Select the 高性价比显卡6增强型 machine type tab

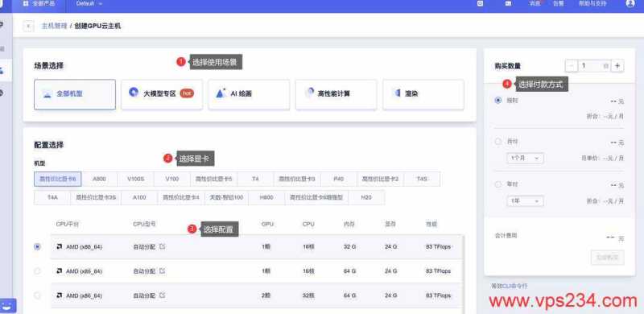(x=316, y=197)
